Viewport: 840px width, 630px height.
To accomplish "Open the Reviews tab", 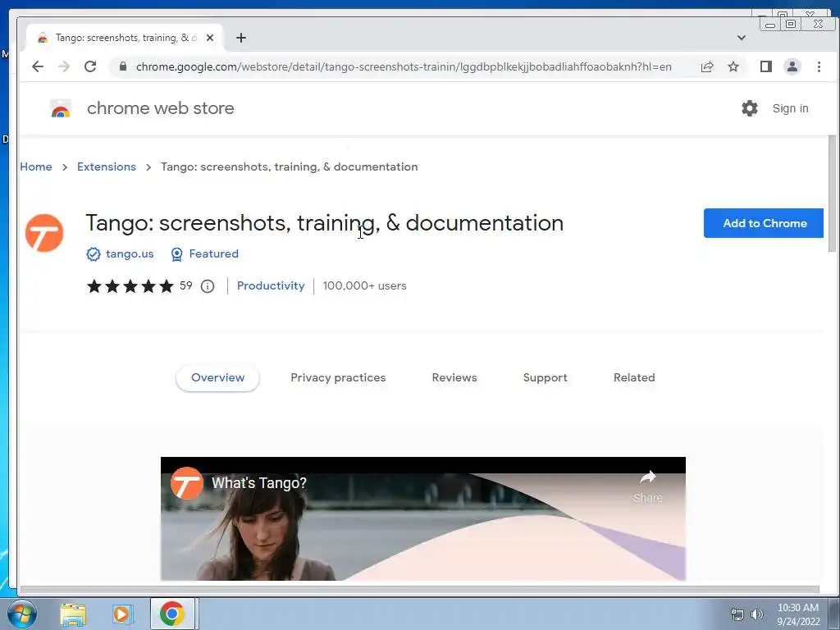I will coord(454,377).
